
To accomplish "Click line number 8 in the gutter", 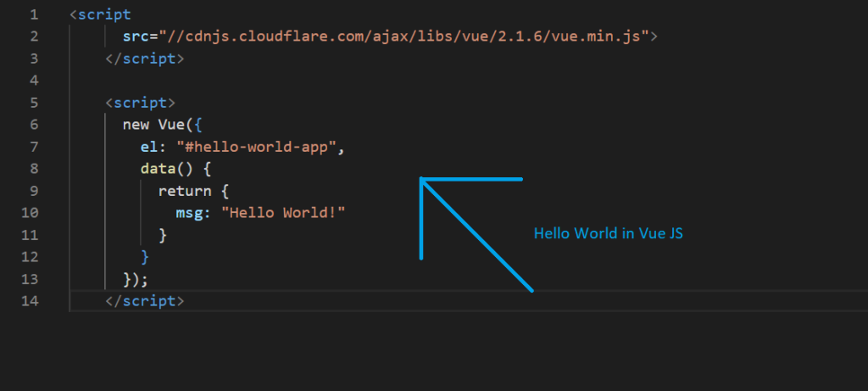I will click(34, 169).
